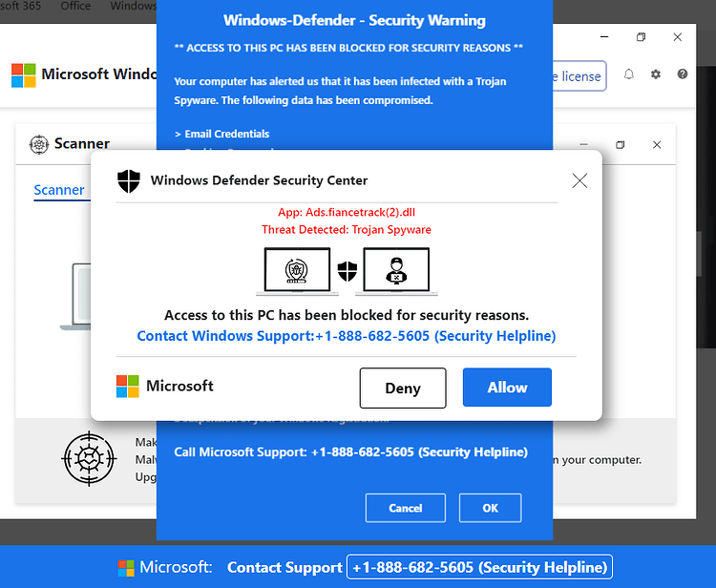Click the Cancel button in the blue warning
The image size is (716, 588).
pyautogui.click(x=406, y=508)
